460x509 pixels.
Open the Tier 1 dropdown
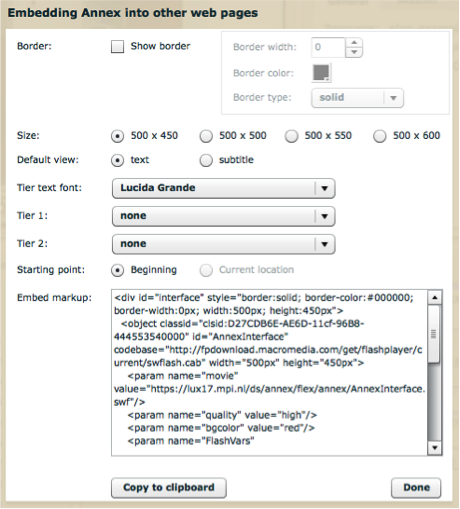coord(223,216)
